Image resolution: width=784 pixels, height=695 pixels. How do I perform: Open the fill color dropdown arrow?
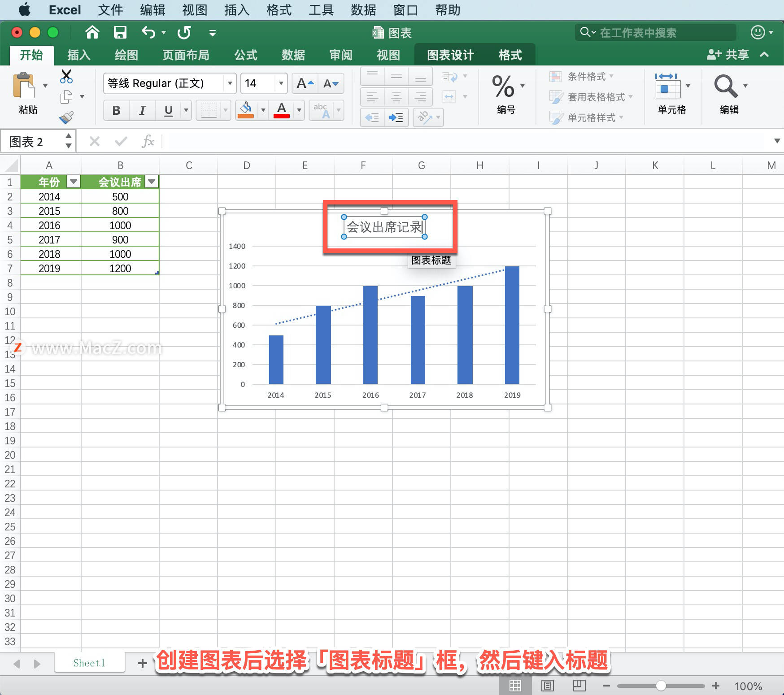(263, 110)
